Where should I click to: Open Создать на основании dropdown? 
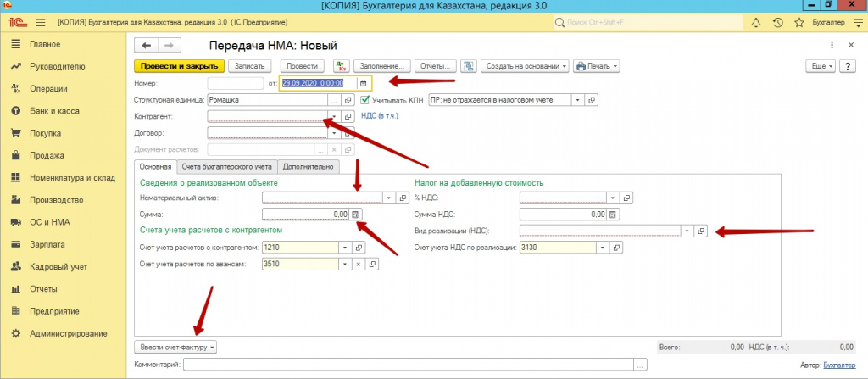click(x=525, y=66)
